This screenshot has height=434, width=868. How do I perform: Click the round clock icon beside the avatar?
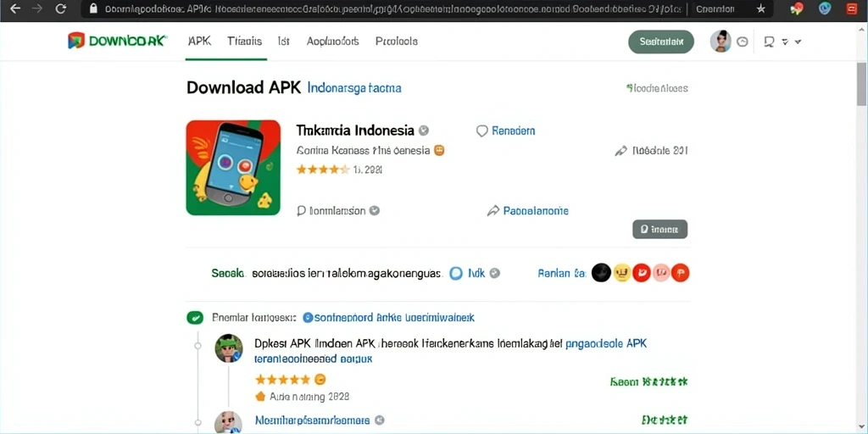coord(743,42)
